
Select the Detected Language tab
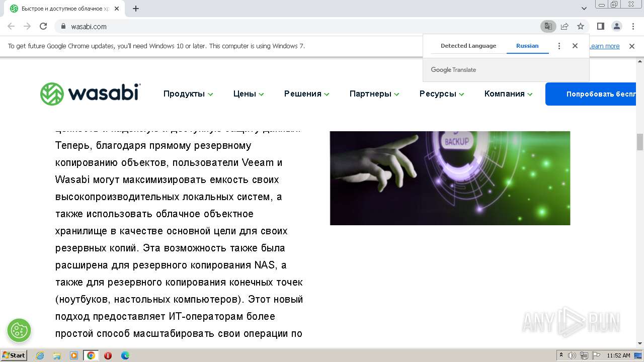(468, 46)
